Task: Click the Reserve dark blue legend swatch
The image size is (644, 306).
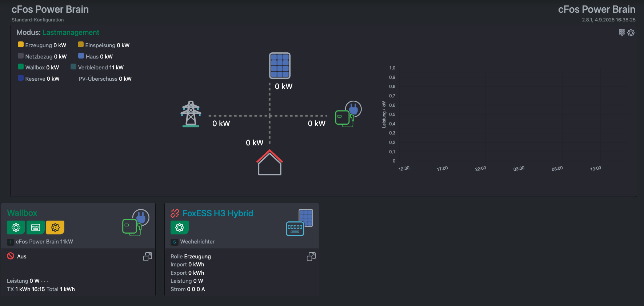Action: click(21, 78)
